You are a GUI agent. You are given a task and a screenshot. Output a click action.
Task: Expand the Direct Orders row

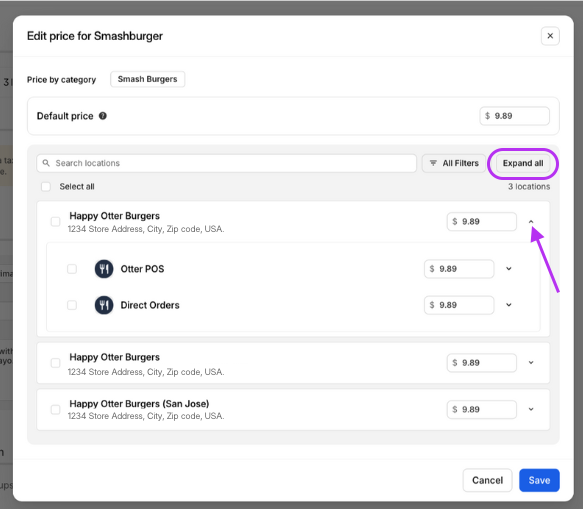pyautogui.click(x=509, y=305)
